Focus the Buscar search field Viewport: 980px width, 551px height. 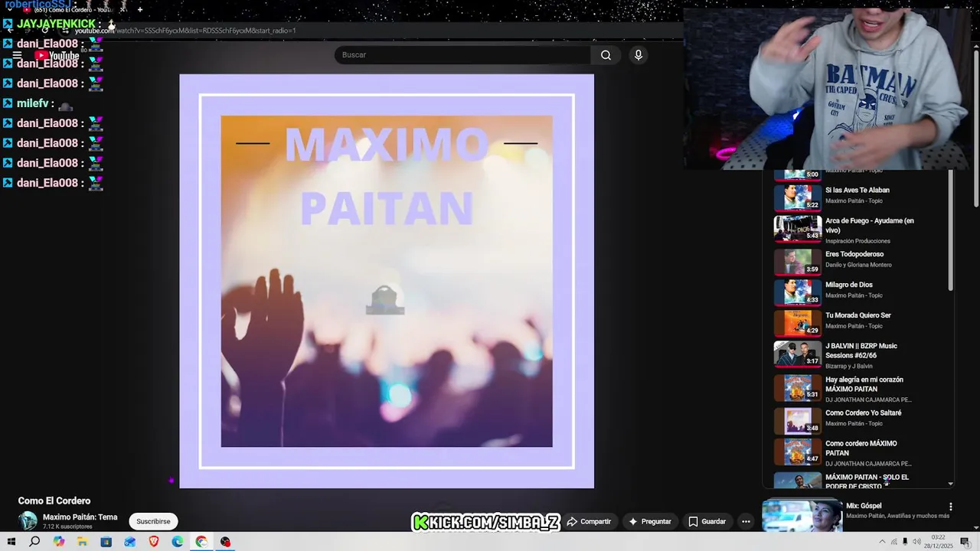tap(462, 55)
